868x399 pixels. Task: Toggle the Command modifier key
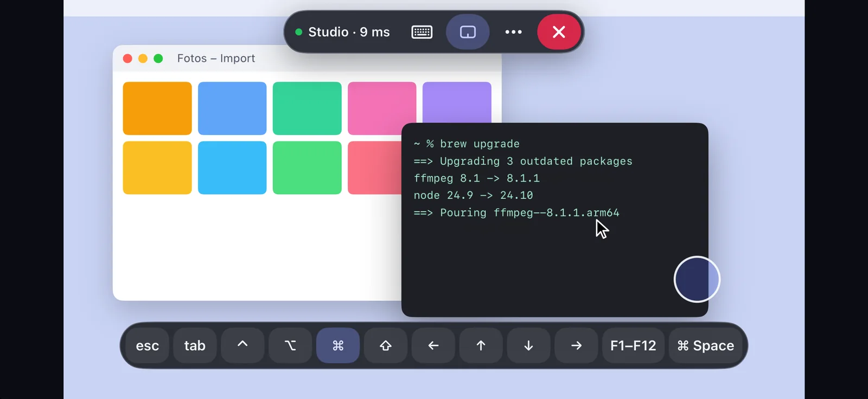(x=338, y=345)
